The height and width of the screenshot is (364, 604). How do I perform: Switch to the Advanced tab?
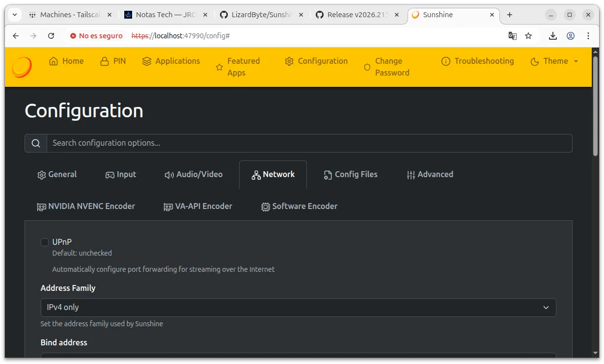430,175
